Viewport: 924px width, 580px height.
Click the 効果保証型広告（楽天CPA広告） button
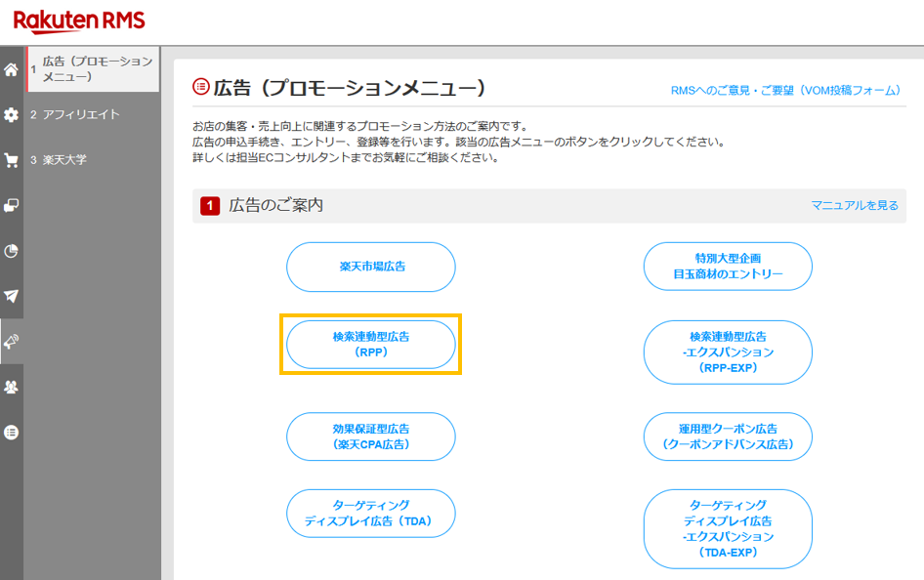pyautogui.click(x=371, y=436)
